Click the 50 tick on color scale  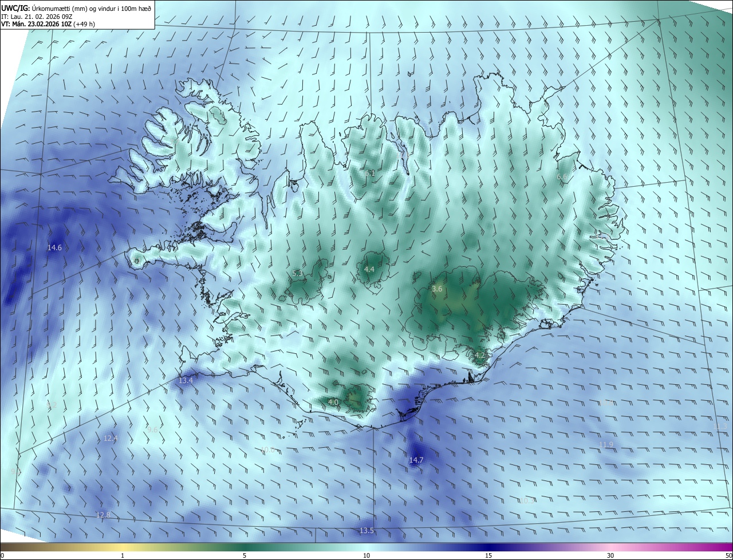point(728,556)
